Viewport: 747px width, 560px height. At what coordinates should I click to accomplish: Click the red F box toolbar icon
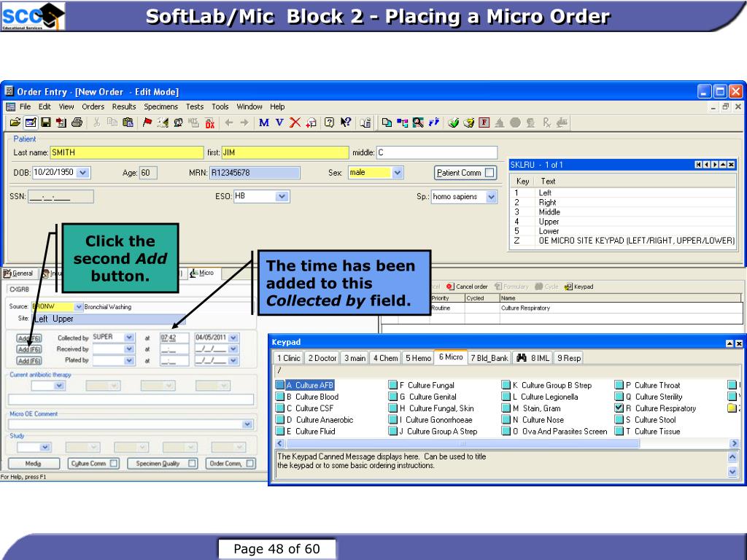click(x=484, y=122)
